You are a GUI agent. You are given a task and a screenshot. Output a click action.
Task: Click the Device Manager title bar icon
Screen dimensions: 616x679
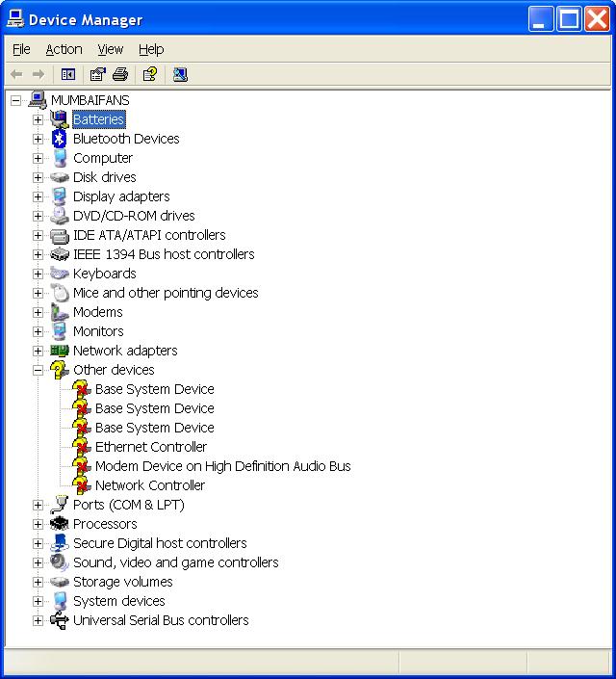[x=15, y=19]
